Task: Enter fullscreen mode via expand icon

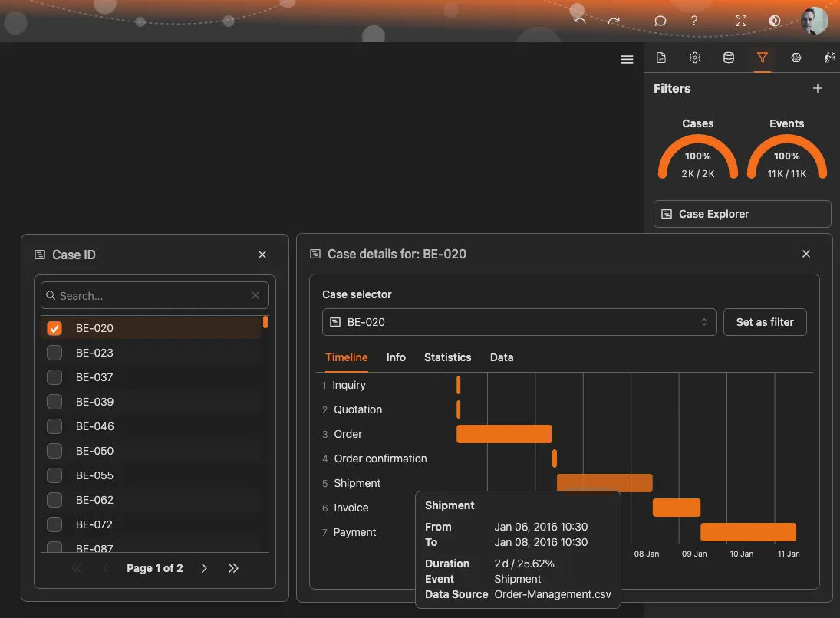Action: [x=740, y=21]
